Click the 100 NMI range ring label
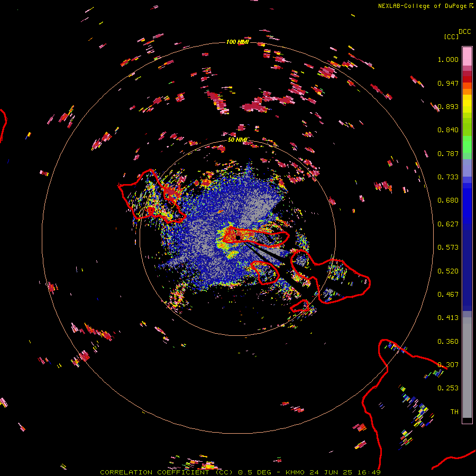This screenshot has width=476, height=476. [x=237, y=42]
